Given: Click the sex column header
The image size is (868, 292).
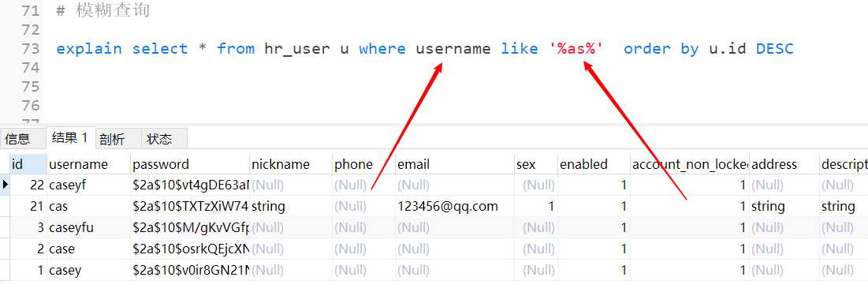Looking at the screenshot, I should point(535,165).
